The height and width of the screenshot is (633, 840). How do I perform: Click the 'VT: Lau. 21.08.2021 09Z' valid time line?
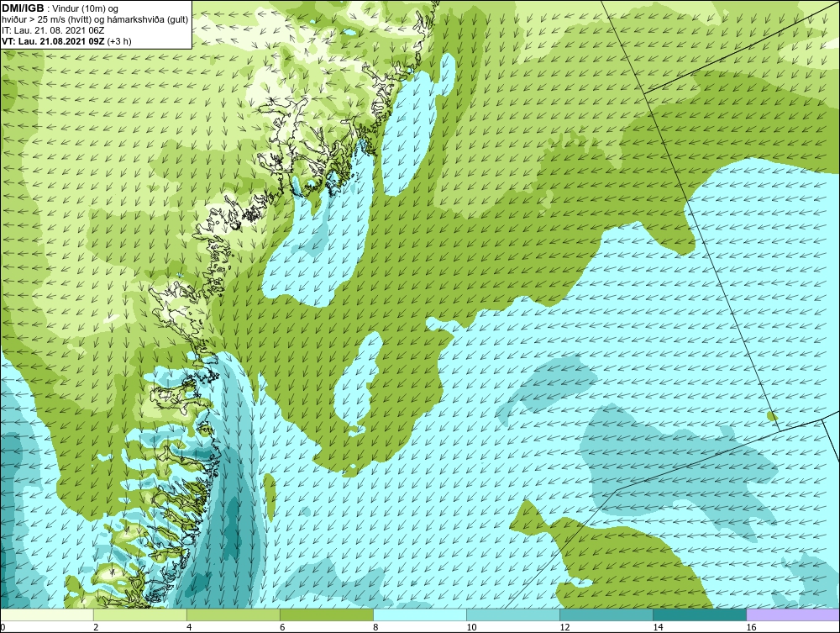tap(67, 40)
